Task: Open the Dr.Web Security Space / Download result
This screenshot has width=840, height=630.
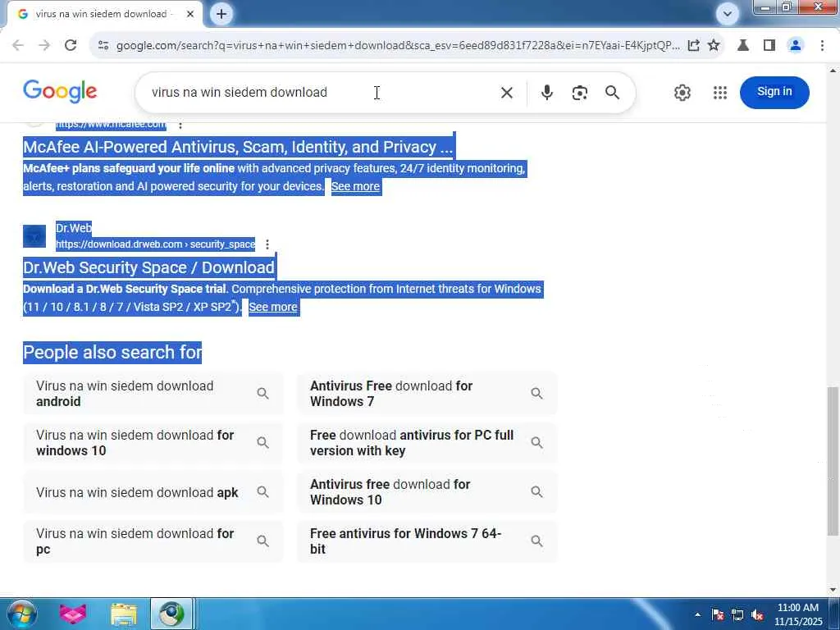Action: coord(149,267)
